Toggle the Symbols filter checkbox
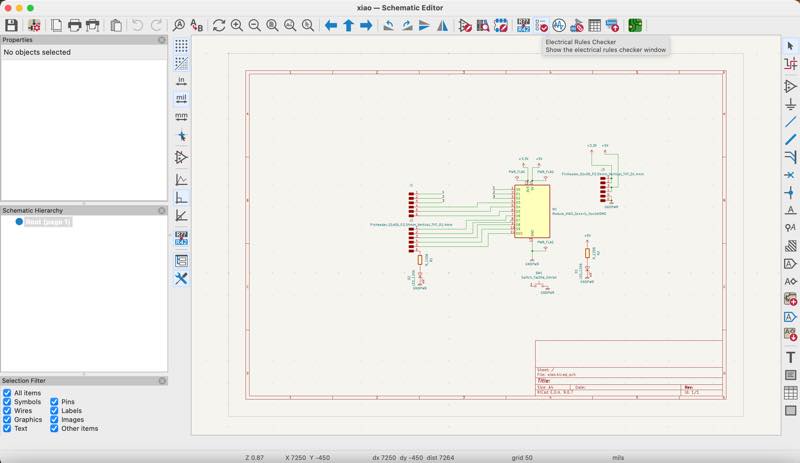The height and width of the screenshot is (463, 800). 7,402
